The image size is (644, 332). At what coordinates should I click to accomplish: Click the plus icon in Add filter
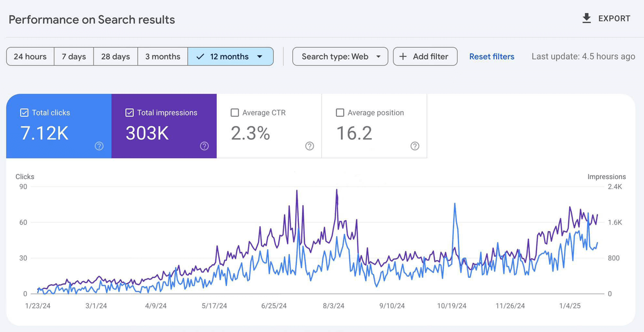403,56
